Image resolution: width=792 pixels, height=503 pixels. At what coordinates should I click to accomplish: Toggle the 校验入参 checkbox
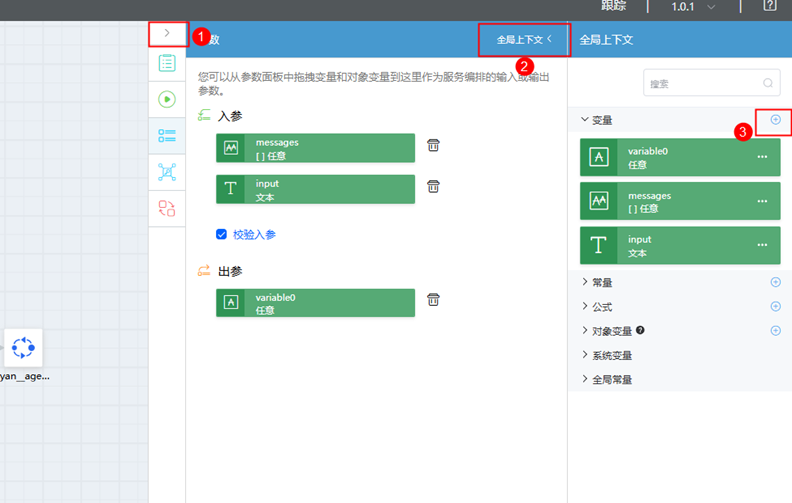coord(222,234)
